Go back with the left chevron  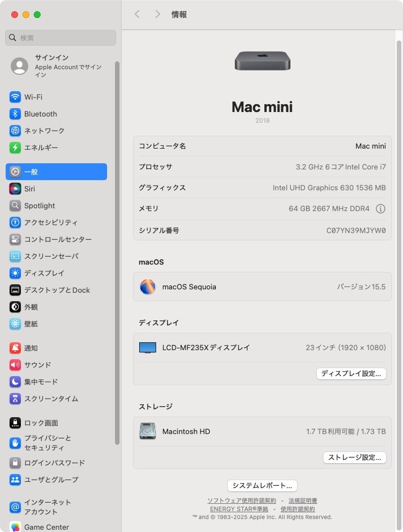[138, 14]
